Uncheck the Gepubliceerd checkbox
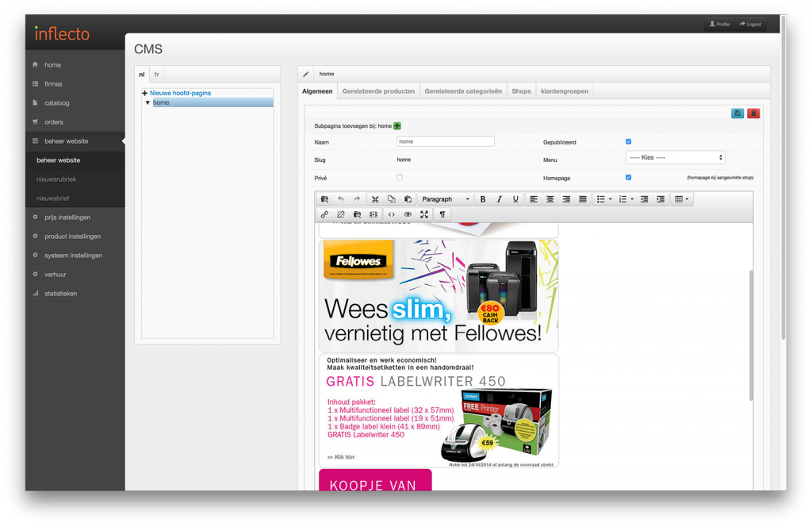Screen dimensions: 812x527 [628, 141]
